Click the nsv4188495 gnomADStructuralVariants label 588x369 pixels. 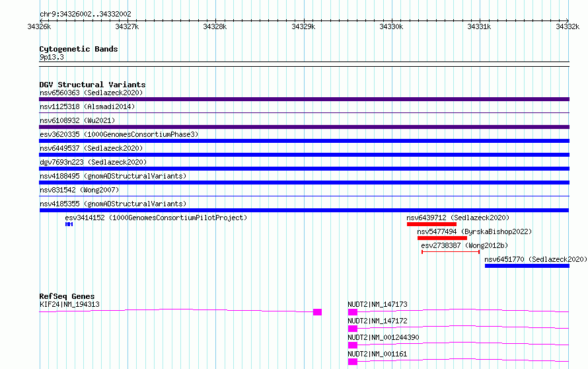coord(113,176)
